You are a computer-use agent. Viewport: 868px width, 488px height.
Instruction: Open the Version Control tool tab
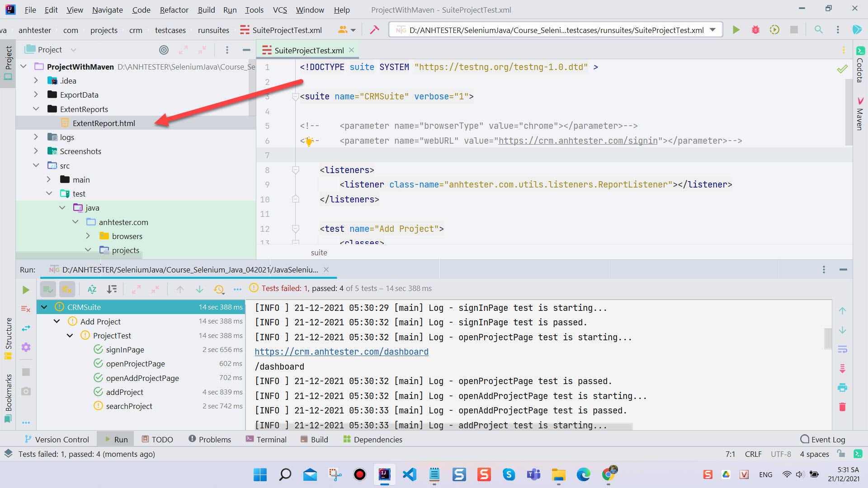[57, 439]
